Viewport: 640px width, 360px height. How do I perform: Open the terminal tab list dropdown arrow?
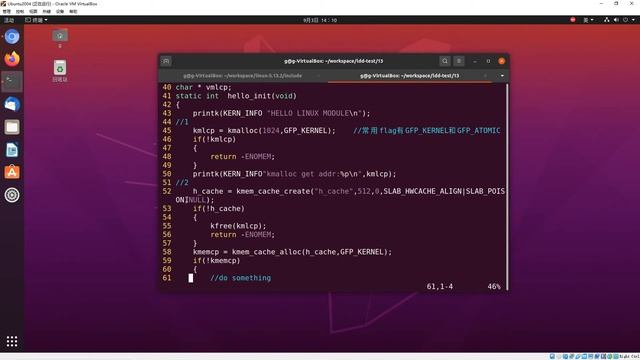502,76
